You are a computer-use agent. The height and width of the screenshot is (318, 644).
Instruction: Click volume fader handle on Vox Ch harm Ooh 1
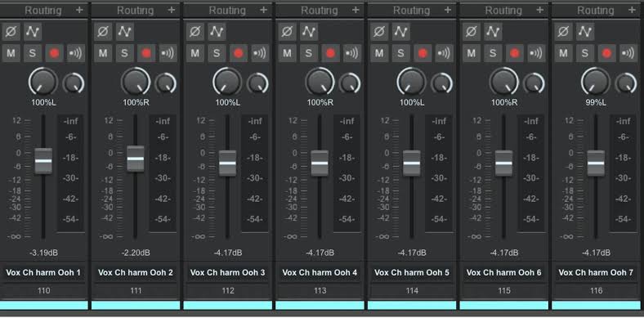(x=43, y=161)
